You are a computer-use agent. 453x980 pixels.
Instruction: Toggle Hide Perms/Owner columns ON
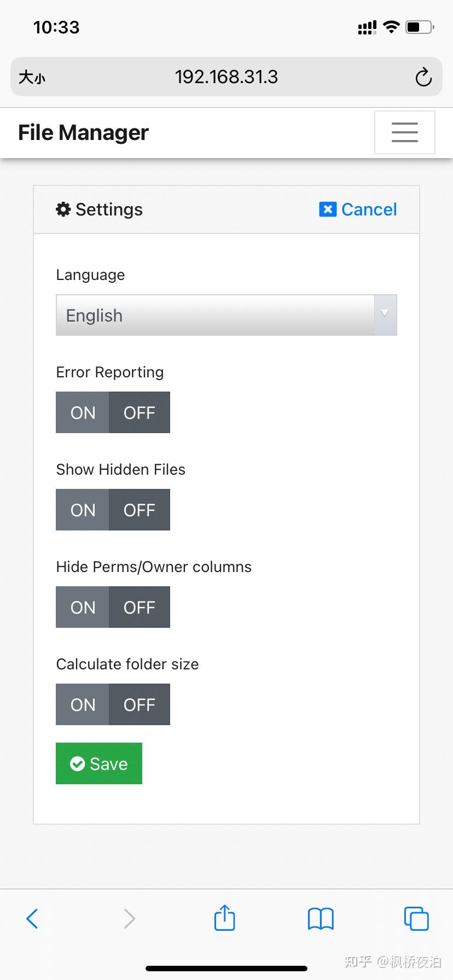[82, 607]
